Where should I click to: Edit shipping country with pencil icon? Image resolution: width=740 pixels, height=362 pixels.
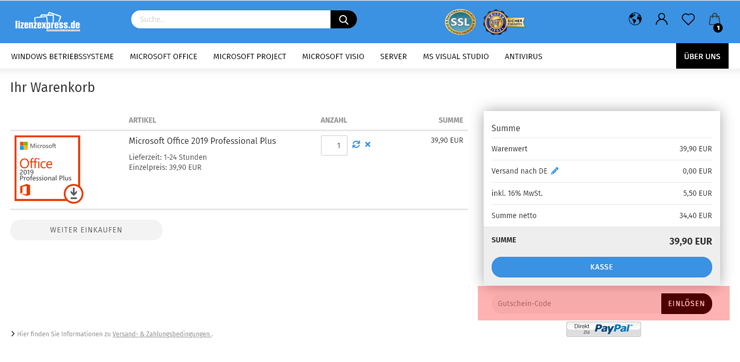[x=555, y=171]
